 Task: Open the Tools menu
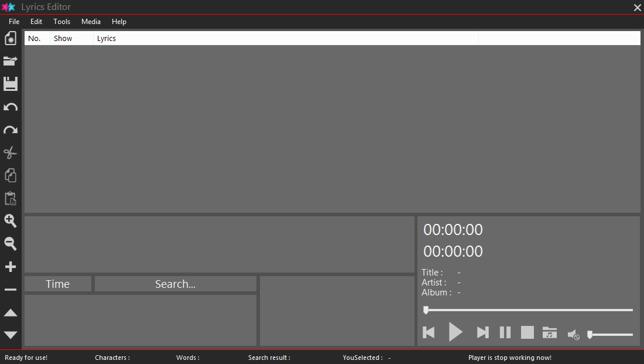pos(61,22)
